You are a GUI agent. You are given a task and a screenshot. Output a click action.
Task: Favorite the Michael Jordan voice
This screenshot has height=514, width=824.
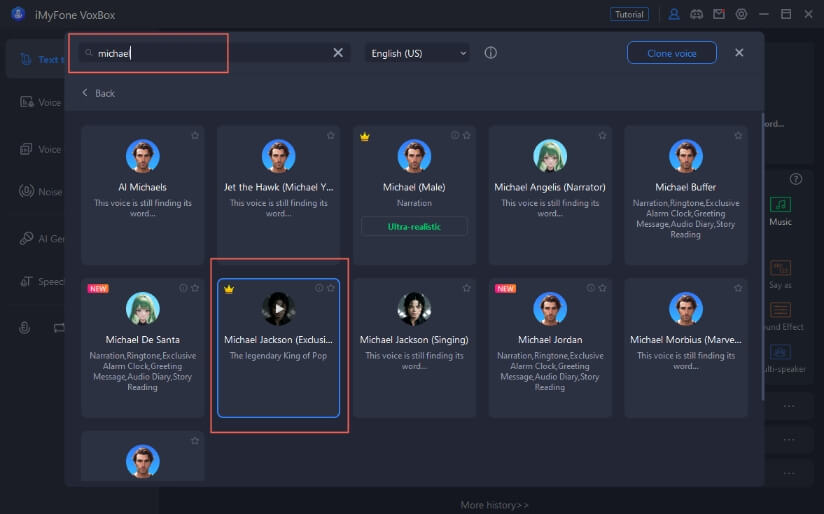(602, 288)
